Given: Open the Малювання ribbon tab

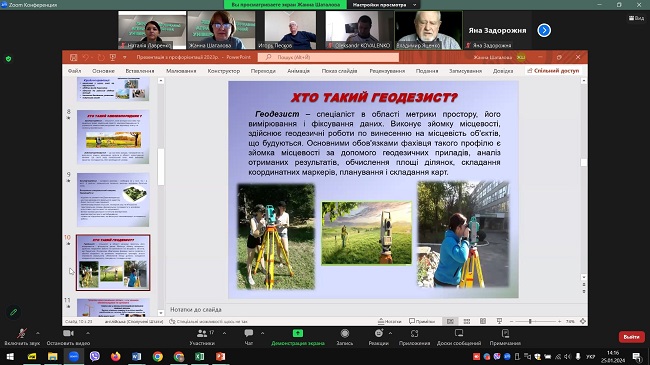Looking at the screenshot, I should coord(181,71).
